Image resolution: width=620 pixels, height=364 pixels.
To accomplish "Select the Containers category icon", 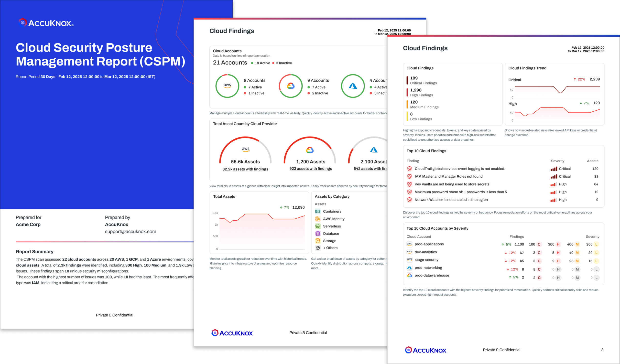I will coord(318,211).
